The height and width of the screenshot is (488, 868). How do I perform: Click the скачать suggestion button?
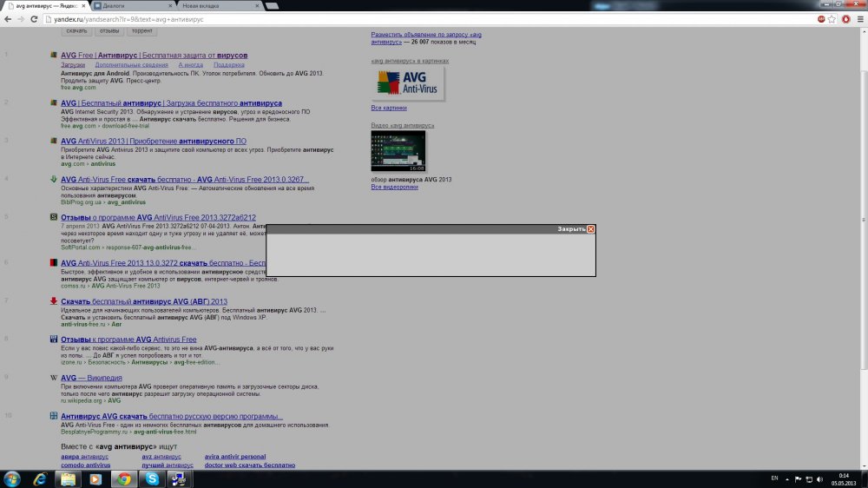coord(76,31)
